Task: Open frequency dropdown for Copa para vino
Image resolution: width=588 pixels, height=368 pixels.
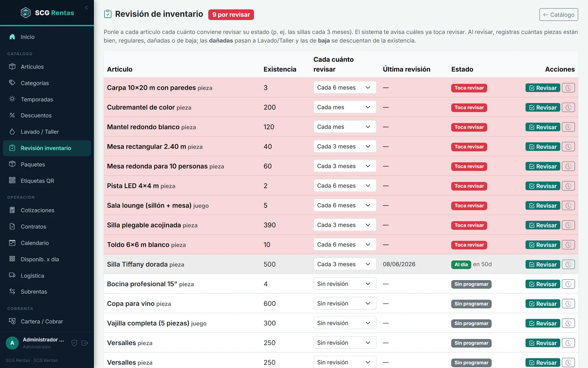Action: (345, 304)
